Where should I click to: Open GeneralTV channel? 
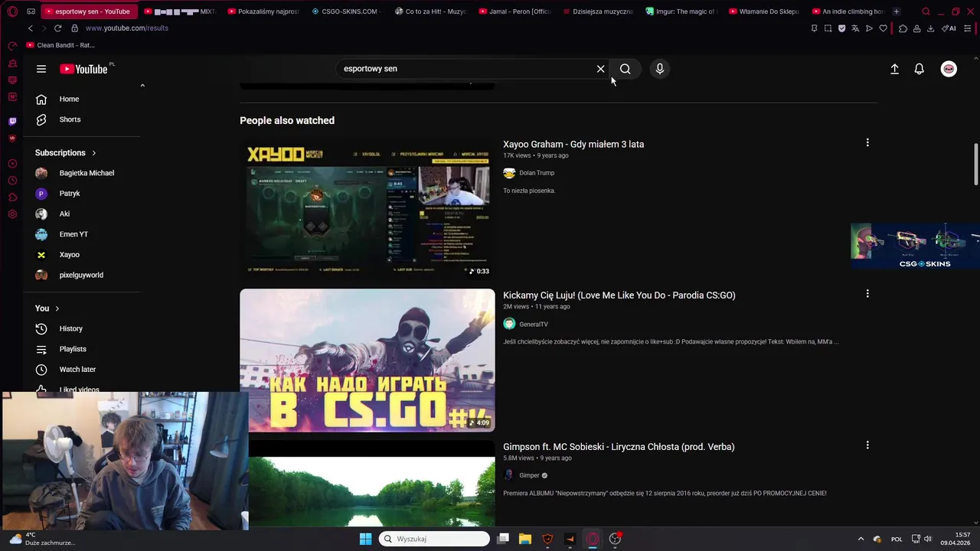coord(534,324)
